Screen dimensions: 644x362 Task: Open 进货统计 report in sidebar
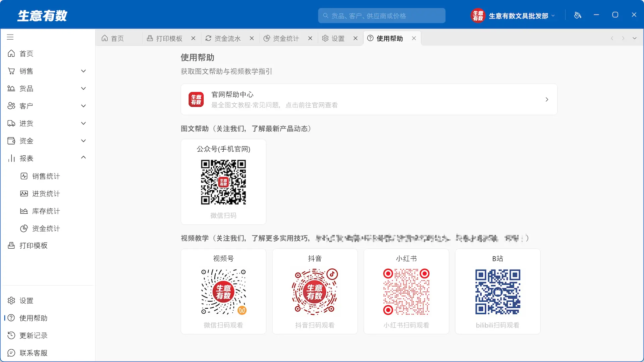(x=40, y=194)
